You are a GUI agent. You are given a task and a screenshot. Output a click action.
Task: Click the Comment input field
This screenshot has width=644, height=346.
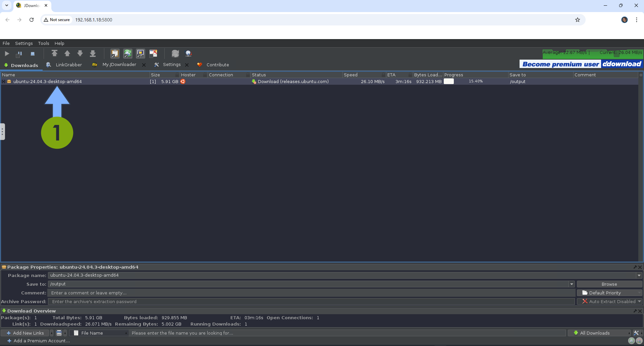(x=312, y=293)
